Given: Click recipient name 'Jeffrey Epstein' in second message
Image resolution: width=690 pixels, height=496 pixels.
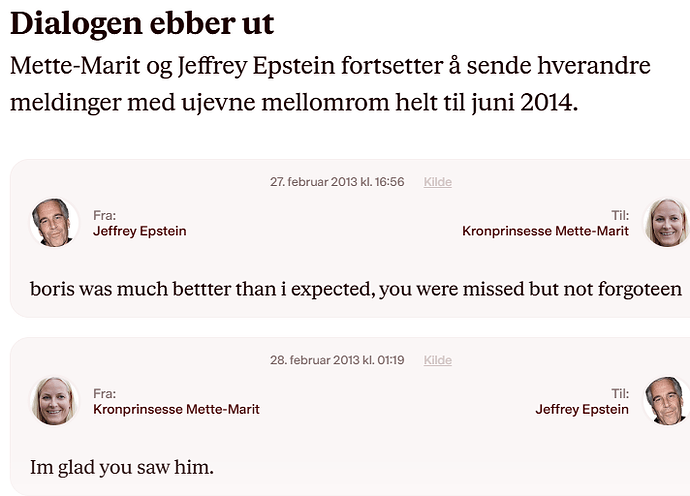Looking at the screenshot, I should tap(582, 409).
